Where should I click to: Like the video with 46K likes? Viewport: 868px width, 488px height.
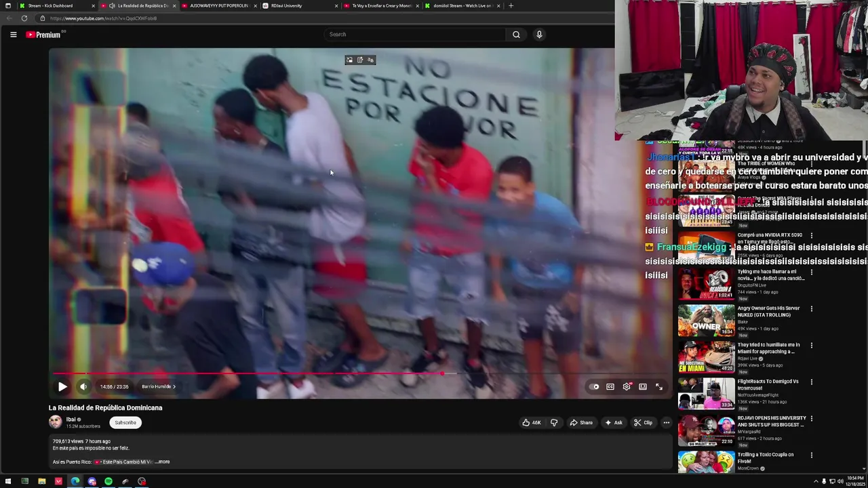coord(531,423)
